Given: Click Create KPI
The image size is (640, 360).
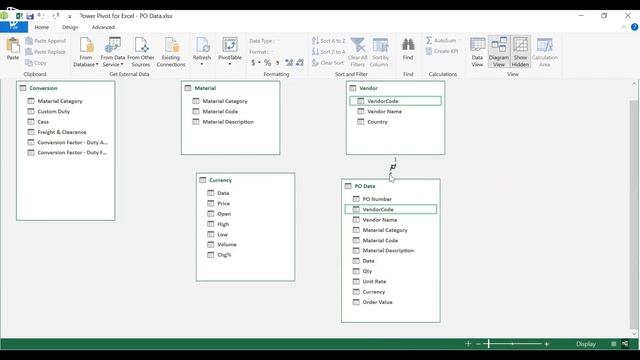Looking at the screenshot, I should pos(442,51).
